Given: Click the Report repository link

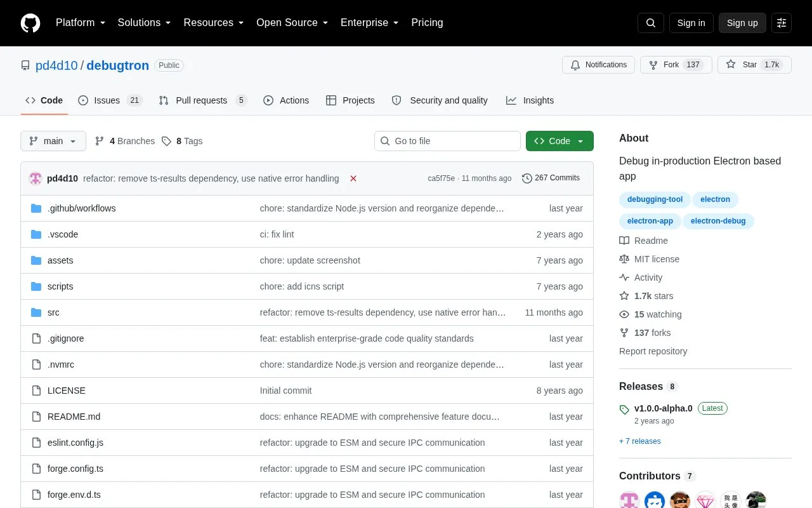Looking at the screenshot, I should pyautogui.click(x=653, y=351).
